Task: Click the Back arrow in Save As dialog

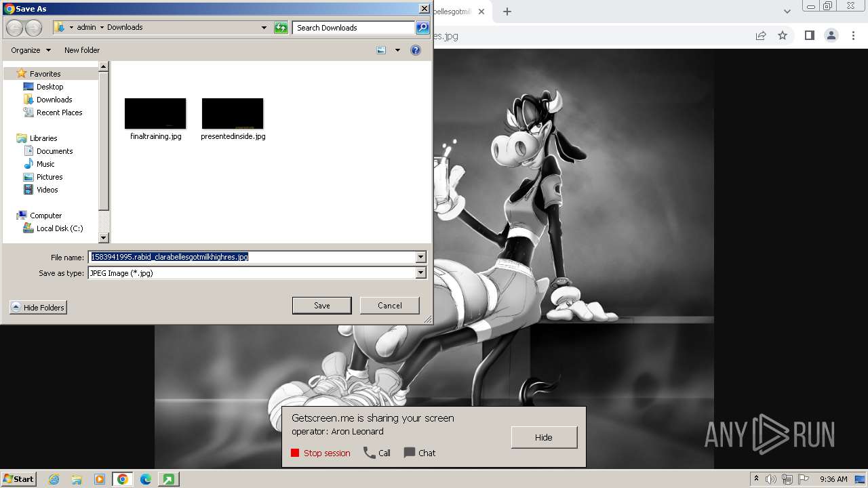Action: (x=14, y=28)
